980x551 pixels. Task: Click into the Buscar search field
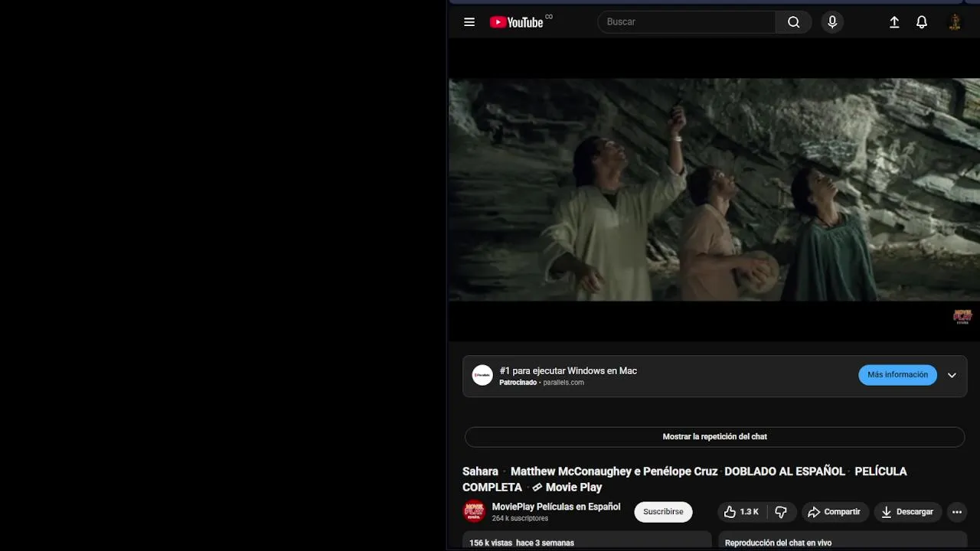coord(687,22)
